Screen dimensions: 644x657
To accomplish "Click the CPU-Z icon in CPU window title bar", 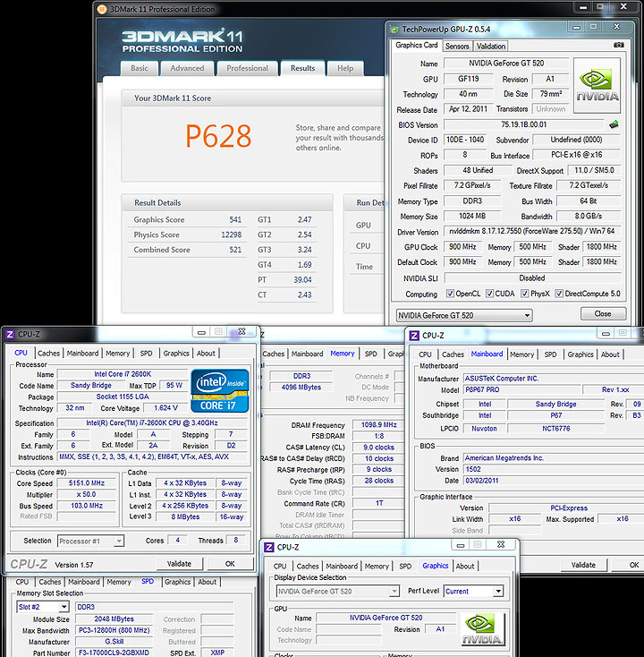I will [x=10, y=335].
